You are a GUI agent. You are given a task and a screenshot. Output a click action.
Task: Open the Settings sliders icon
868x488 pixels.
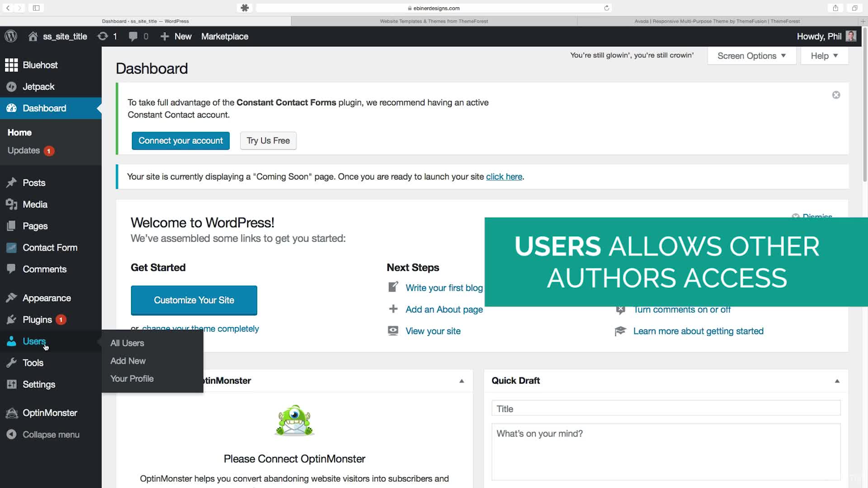pos(11,385)
